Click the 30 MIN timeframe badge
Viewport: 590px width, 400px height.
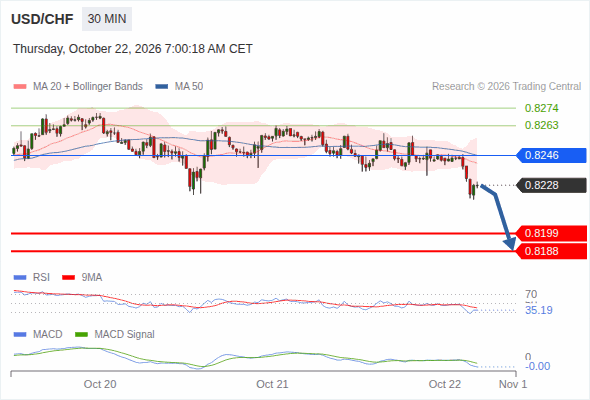tap(107, 19)
